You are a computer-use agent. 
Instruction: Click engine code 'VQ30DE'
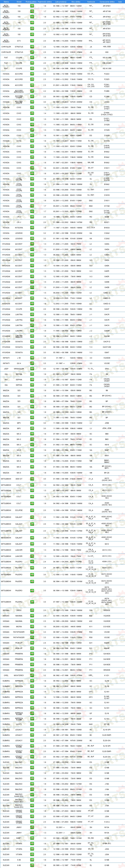[x=107, y=358]
